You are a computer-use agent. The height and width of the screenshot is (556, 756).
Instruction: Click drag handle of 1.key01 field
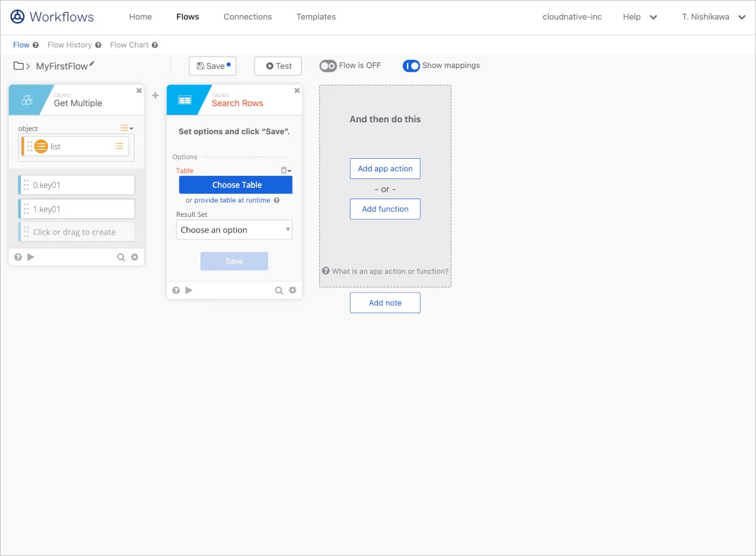tap(26, 209)
